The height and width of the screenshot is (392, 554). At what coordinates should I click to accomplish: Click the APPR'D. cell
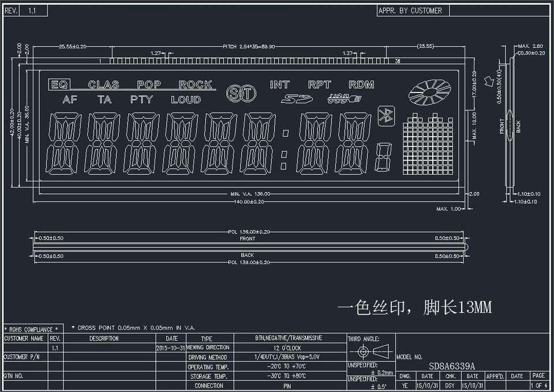coord(495,376)
